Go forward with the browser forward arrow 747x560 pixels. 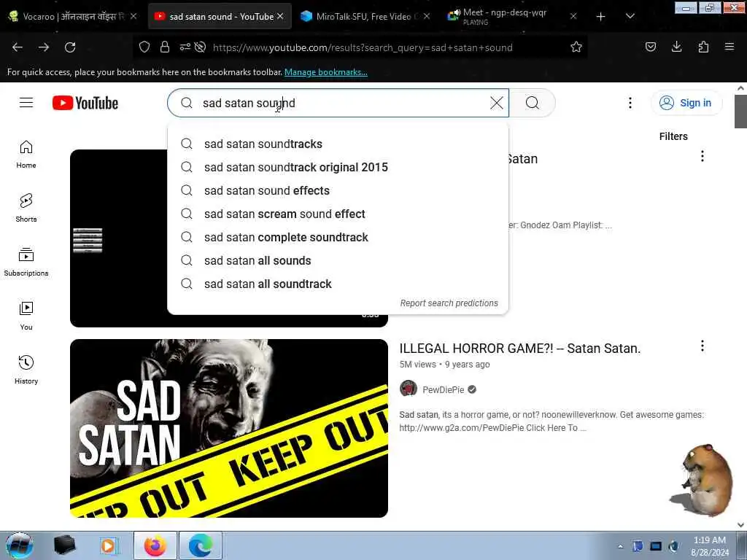(x=44, y=47)
